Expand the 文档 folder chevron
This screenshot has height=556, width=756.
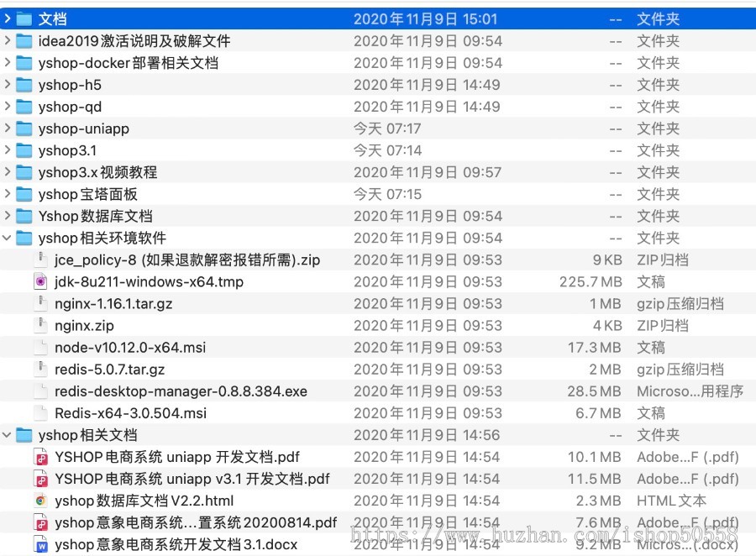click(8, 18)
